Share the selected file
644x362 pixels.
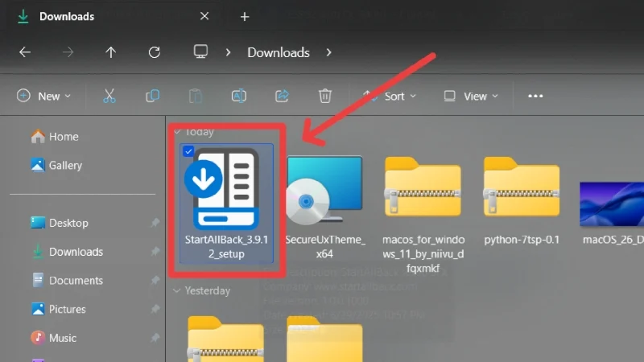click(x=282, y=96)
